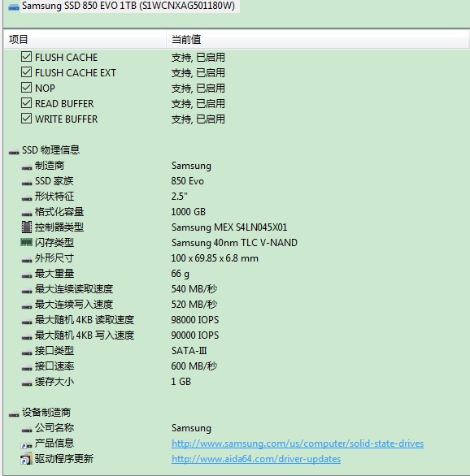The width and height of the screenshot is (470, 476).
Task: Toggle the FLUSH CACHE EXT checkbox
Action: (x=27, y=72)
